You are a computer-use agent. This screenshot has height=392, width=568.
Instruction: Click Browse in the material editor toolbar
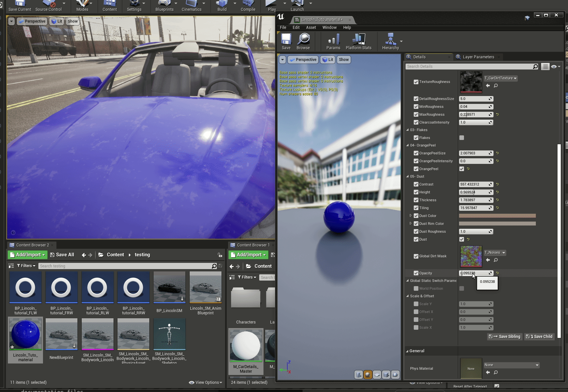[x=303, y=42]
